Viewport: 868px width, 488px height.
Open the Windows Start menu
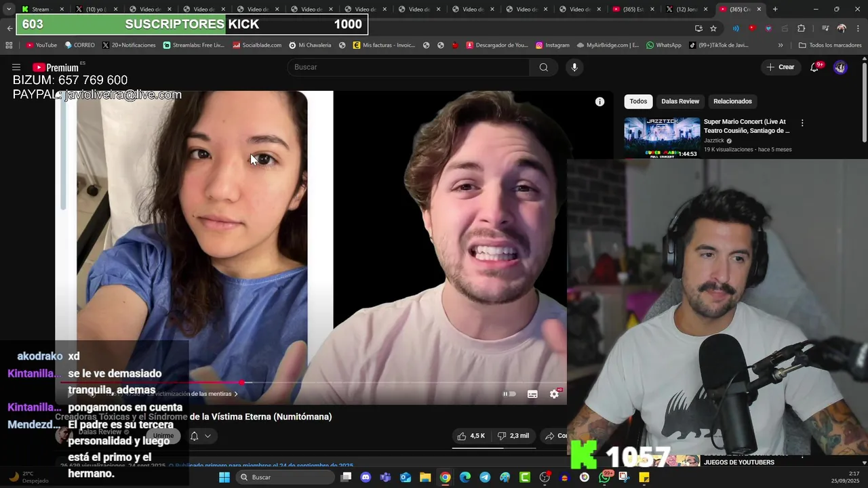point(224,477)
